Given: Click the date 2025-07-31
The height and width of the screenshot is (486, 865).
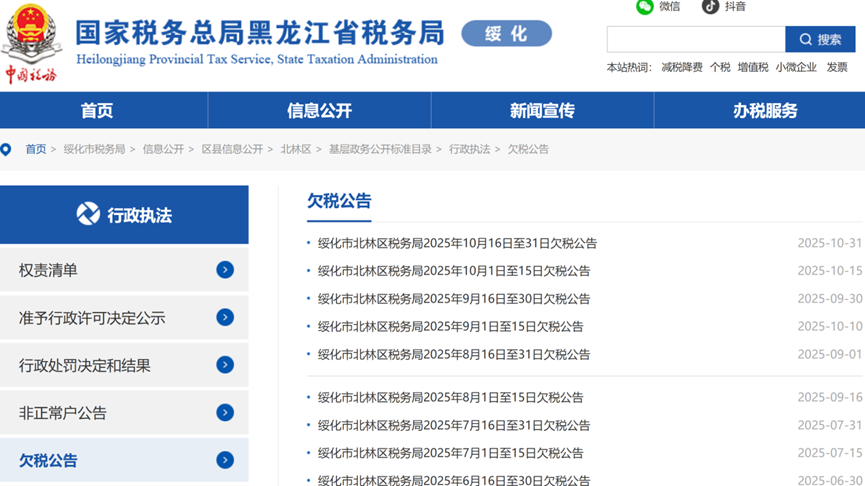Looking at the screenshot, I should coord(830,425).
